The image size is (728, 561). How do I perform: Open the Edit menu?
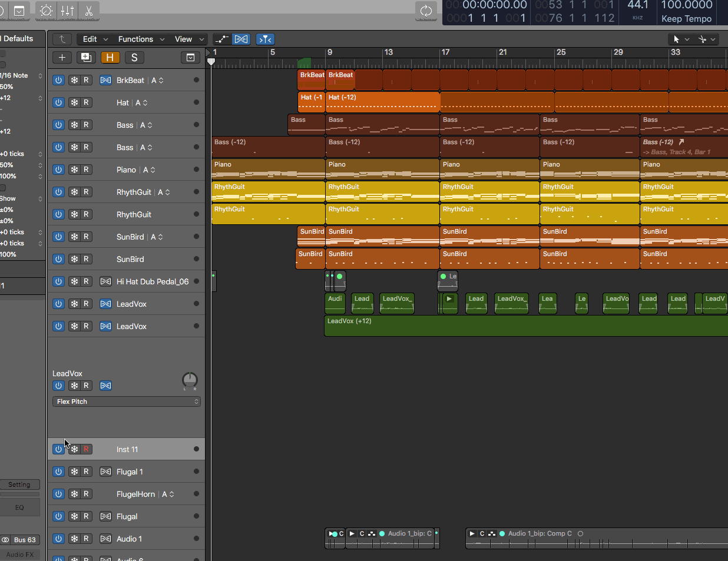pyautogui.click(x=90, y=39)
